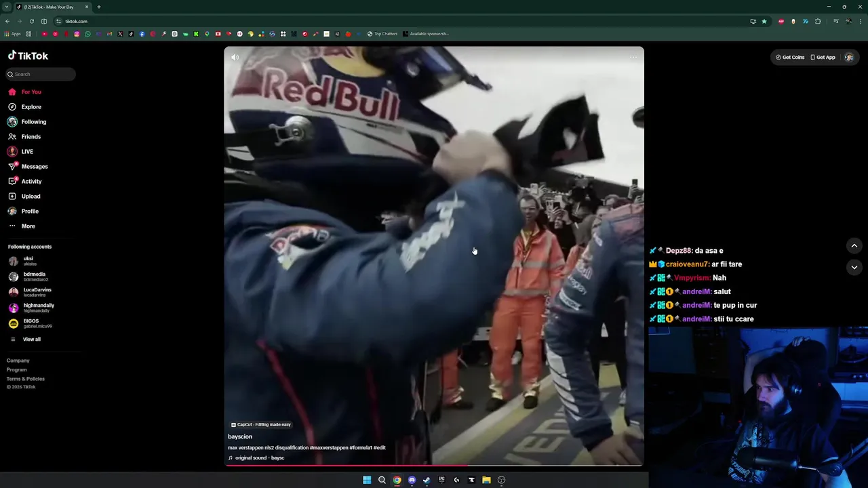
Task: Click browser back button
Action: [x=7, y=21]
